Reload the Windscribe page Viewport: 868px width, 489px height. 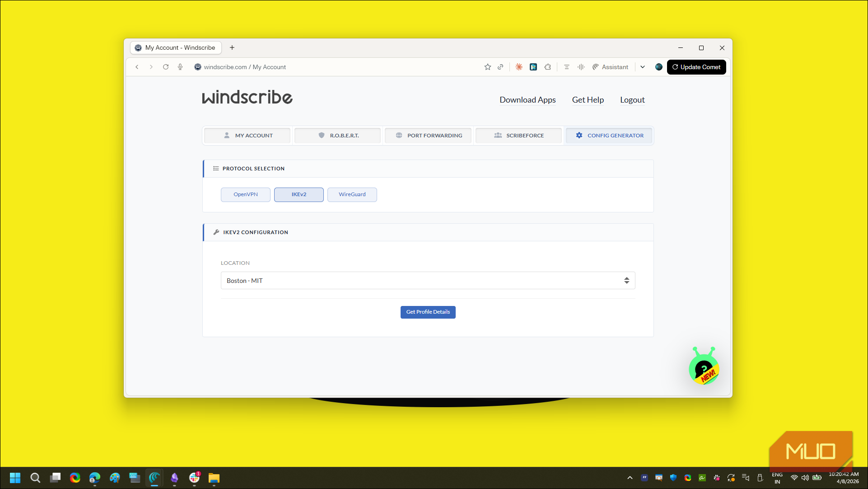point(166,67)
